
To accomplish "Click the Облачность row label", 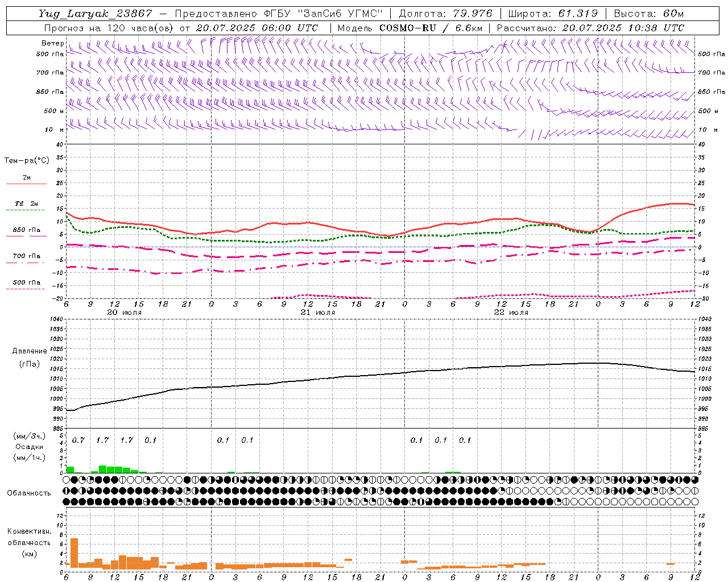I will tap(29, 493).
